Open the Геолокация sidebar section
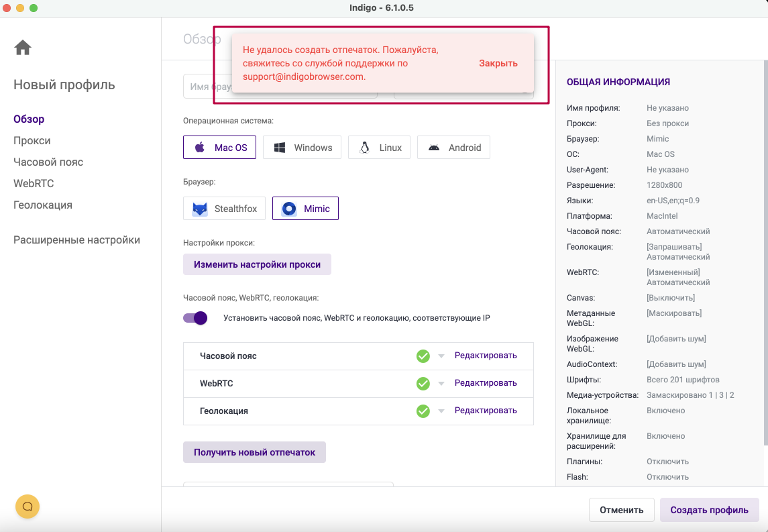The image size is (768, 532). 43,205
